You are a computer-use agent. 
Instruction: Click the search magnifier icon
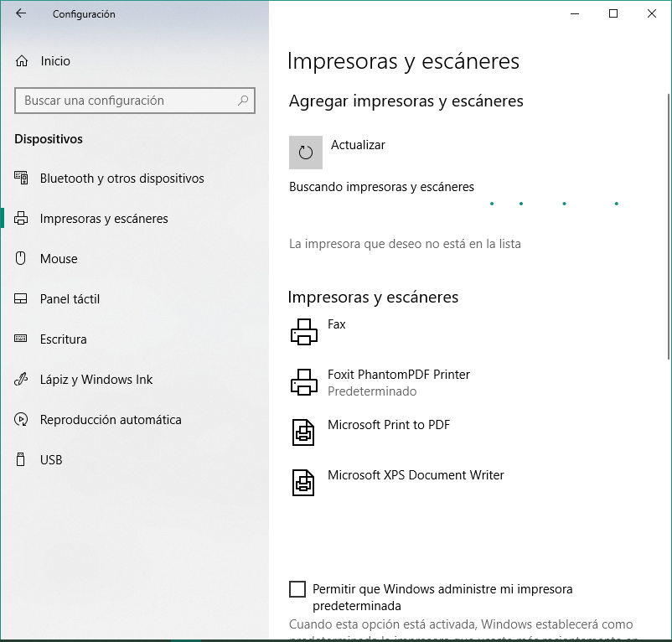pos(243,101)
